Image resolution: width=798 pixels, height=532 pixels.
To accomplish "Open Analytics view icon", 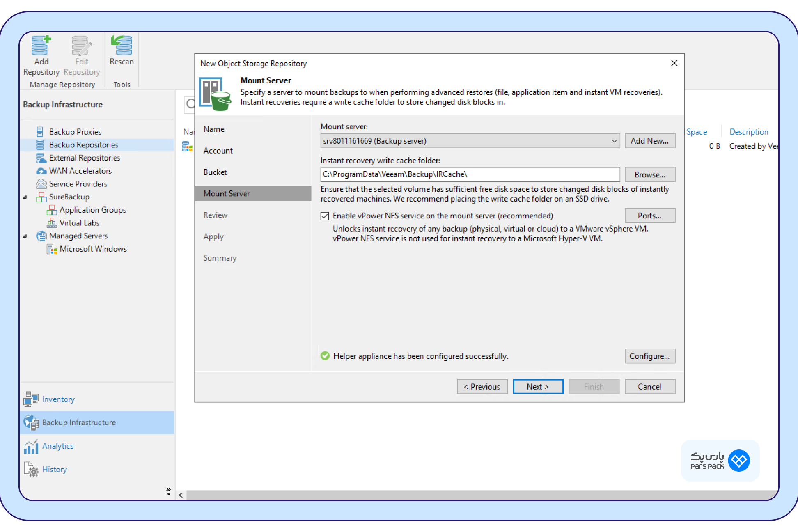I will [x=31, y=446].
